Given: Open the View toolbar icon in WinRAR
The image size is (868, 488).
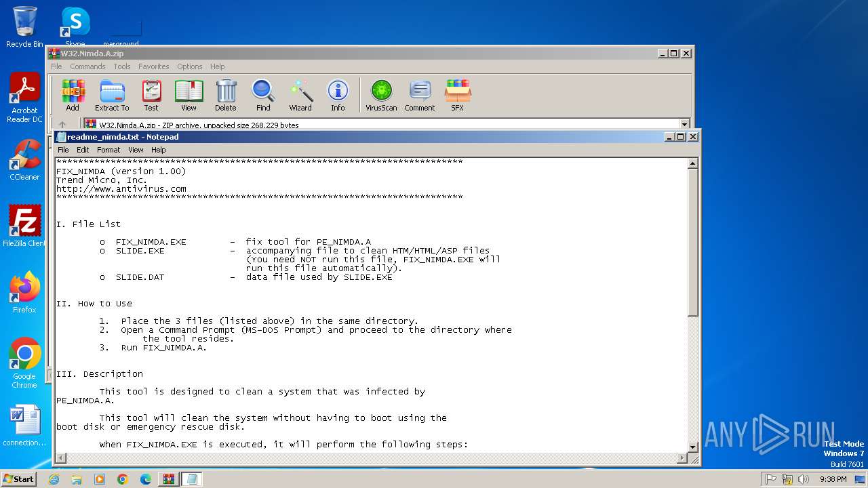Looking at the screenshot, I should (x=189, y=95).
